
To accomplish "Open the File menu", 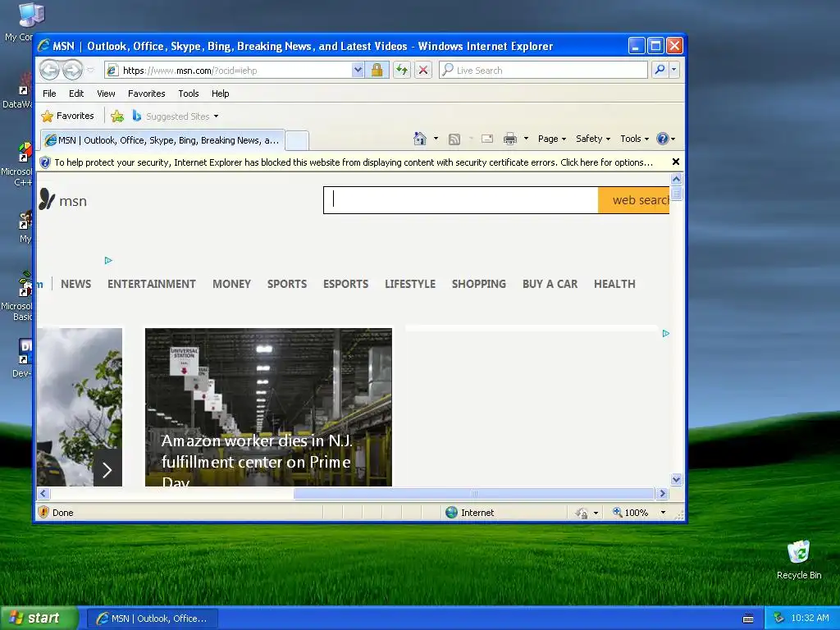I will click(49, 94).
